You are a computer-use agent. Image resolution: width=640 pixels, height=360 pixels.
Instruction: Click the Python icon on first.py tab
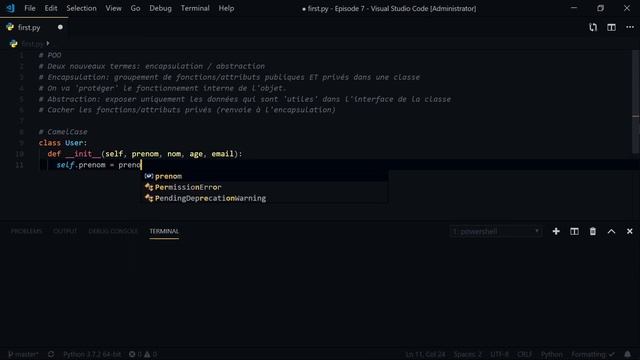point(10,27)
